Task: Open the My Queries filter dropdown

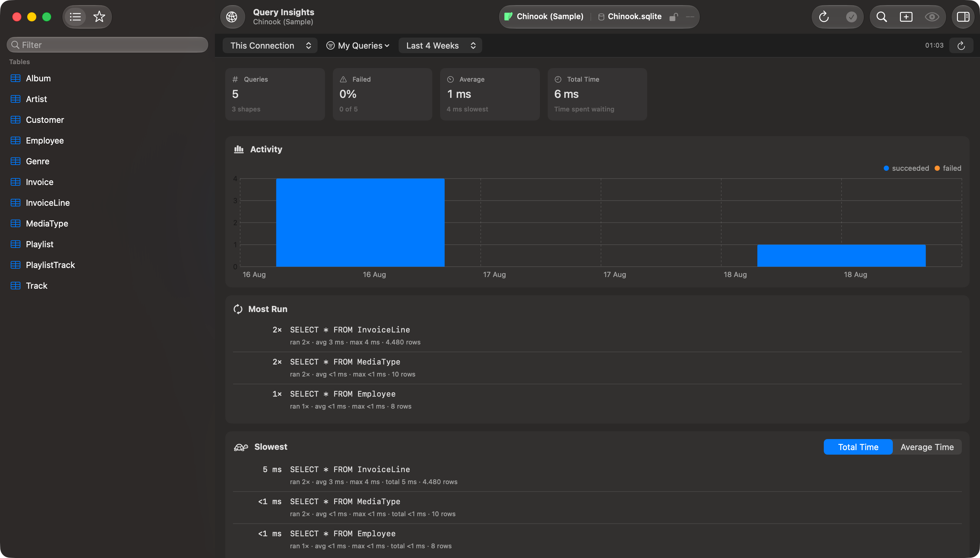Action: (x=358, y=46)
